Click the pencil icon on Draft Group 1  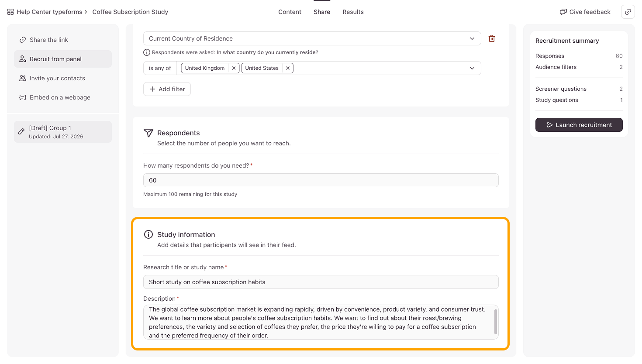tap(21, 131)
